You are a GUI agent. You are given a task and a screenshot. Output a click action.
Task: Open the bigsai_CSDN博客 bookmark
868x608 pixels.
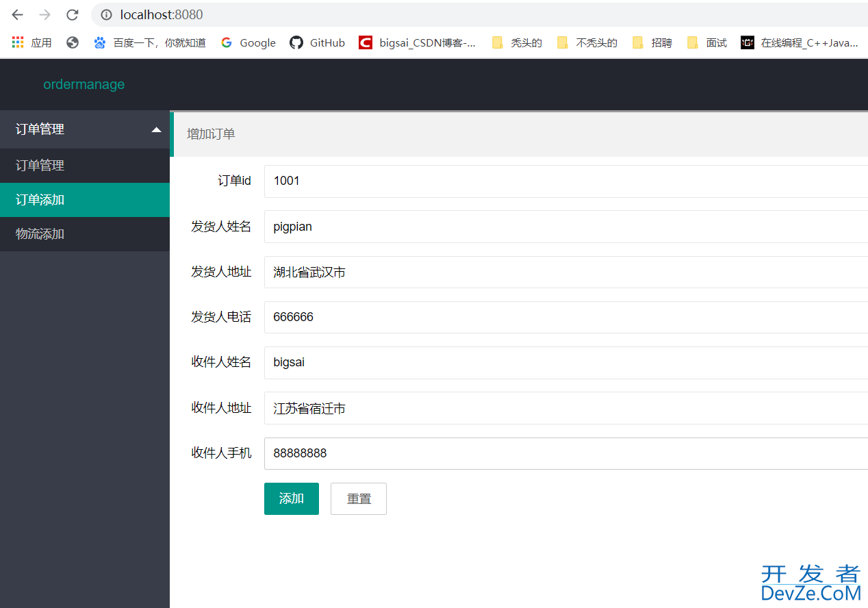pos(418,42)
